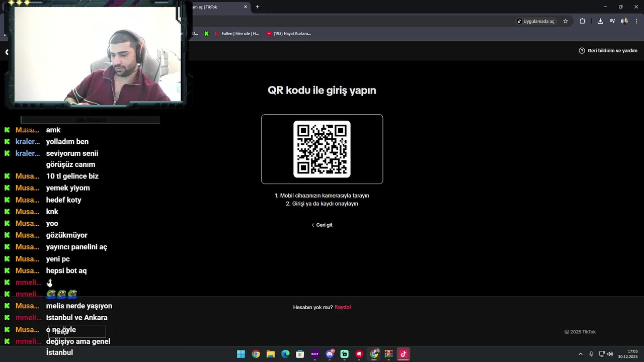Image resolution: width=644 pixels, height=362 pixels.
Task: Open the purple NEXT app in taskbar
Action: pos(315,354)
